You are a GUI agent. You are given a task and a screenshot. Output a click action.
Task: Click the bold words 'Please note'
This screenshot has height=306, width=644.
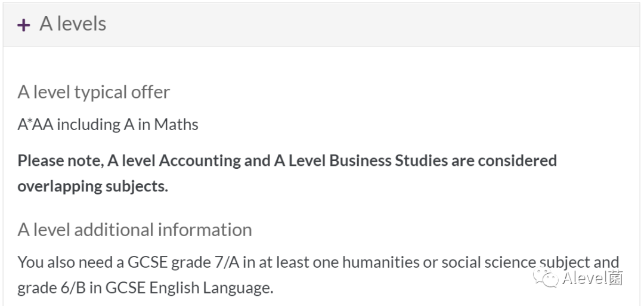click(61, 160)
